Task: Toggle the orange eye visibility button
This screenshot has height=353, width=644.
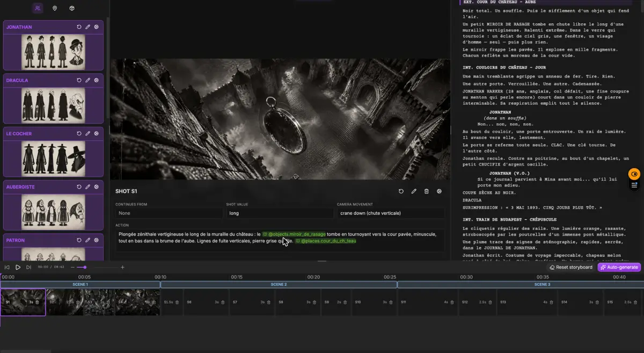Action: tap(635, 174)
